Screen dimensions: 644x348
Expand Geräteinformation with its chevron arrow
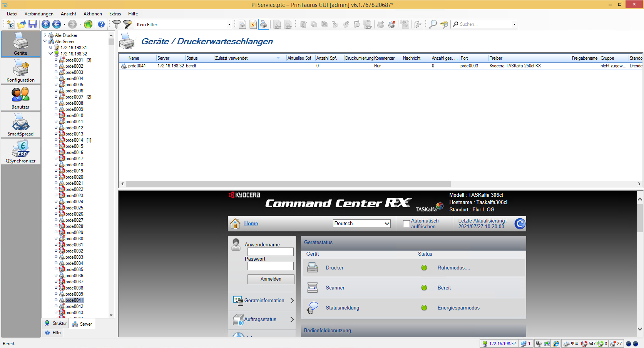point(292,301)
